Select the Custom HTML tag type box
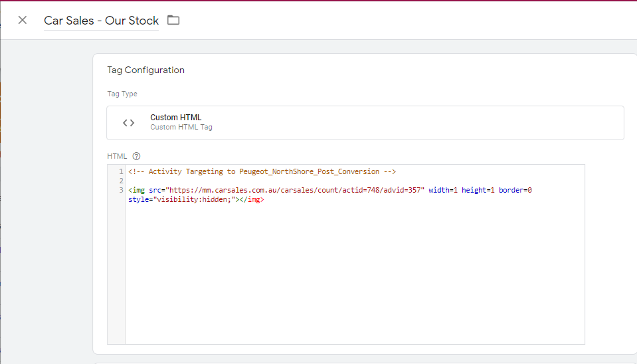 click(365, 123)
